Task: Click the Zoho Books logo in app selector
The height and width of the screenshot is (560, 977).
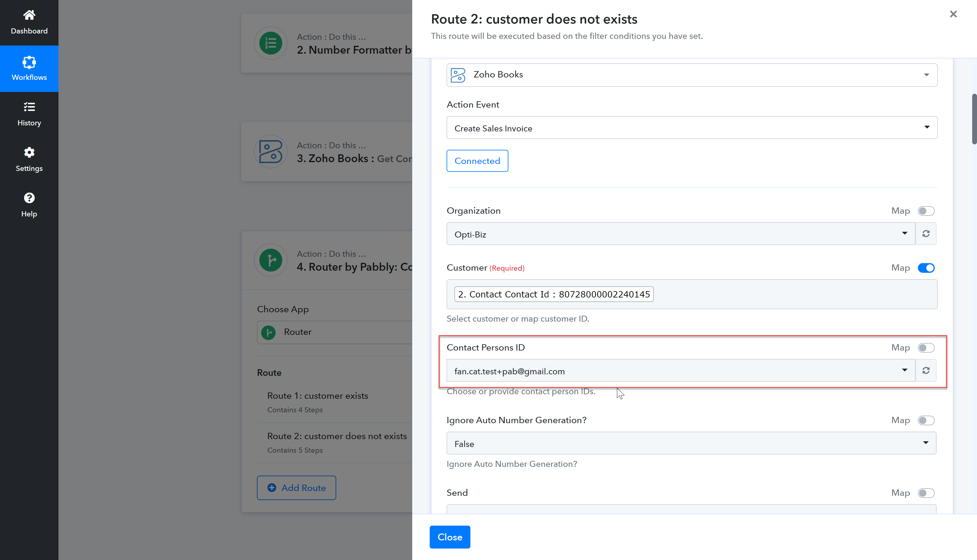Action: [x=458, y=75]
